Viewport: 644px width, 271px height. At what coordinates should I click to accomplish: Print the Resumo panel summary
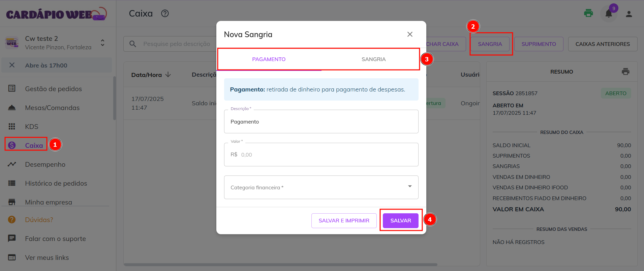click(x=625, y=72)
